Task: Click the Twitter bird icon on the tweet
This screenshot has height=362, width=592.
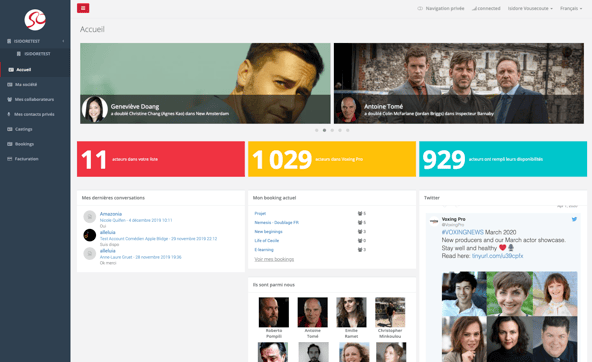Action: click(574, 219)
